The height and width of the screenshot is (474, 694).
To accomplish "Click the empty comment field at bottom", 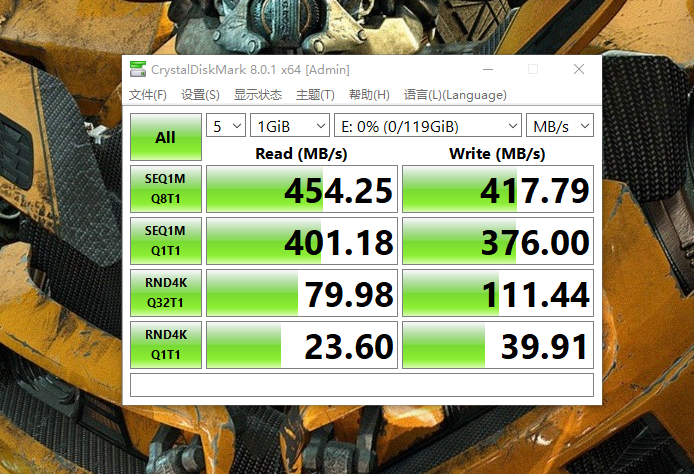I will click(362, 385).
